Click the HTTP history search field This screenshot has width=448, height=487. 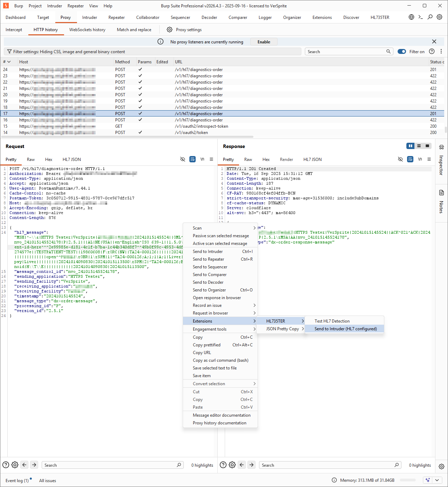tap(349, 51)
